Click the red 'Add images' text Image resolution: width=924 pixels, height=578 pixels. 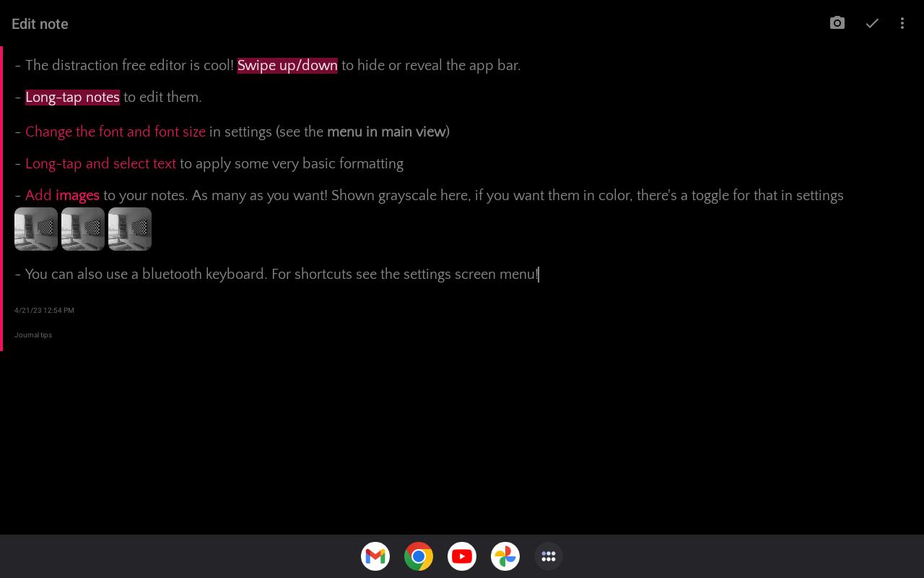coord(62,195)
